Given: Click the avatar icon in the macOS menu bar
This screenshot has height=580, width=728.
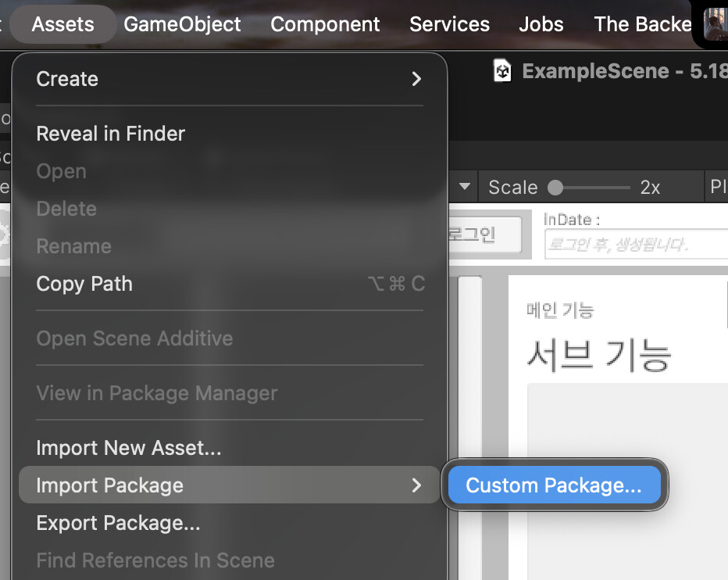Looking at the screenshot, I should 716,24.
